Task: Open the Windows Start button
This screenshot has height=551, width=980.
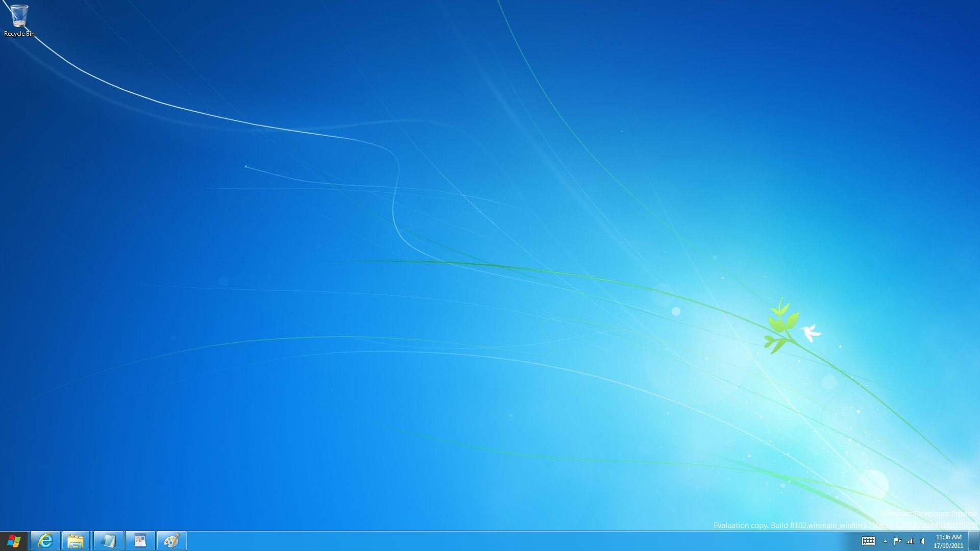Action: 14,541
